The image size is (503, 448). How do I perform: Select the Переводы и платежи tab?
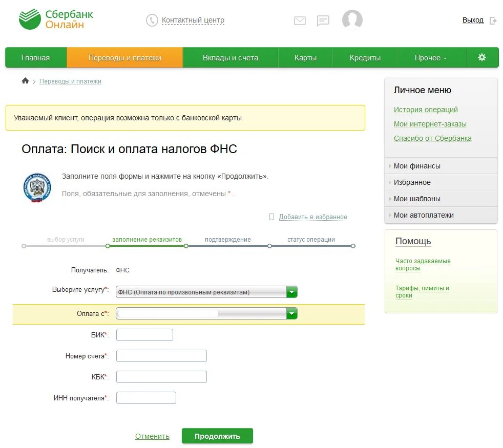pos(125,58)
